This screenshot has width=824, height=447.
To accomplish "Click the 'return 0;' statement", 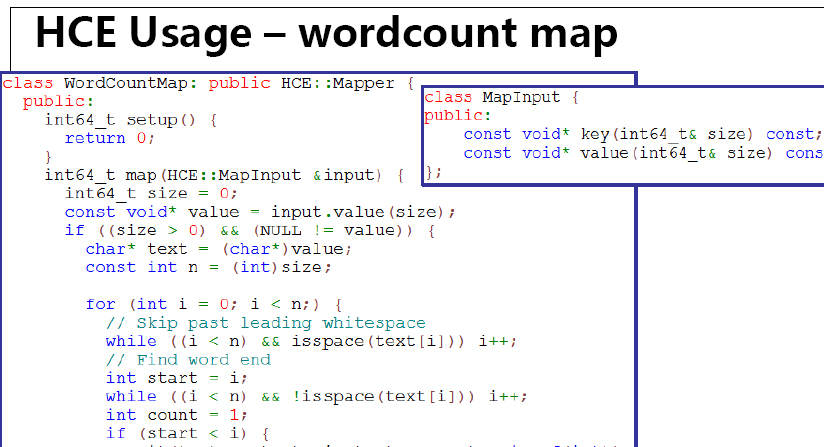I will point(110,138).
